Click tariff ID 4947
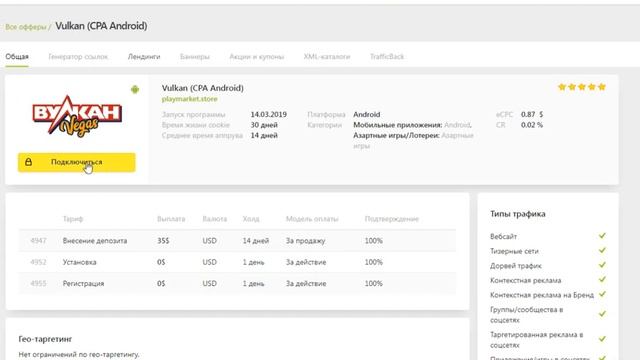 (38, 241)
